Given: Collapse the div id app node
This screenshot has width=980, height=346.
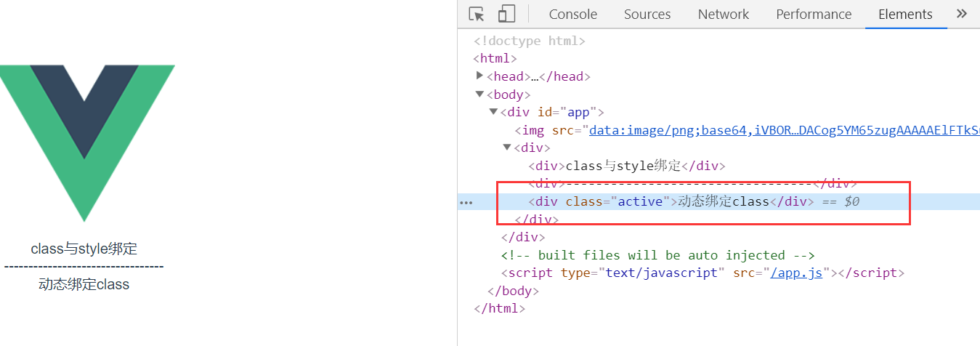Looking at the screenshot, I should click(x=494, y=112).
